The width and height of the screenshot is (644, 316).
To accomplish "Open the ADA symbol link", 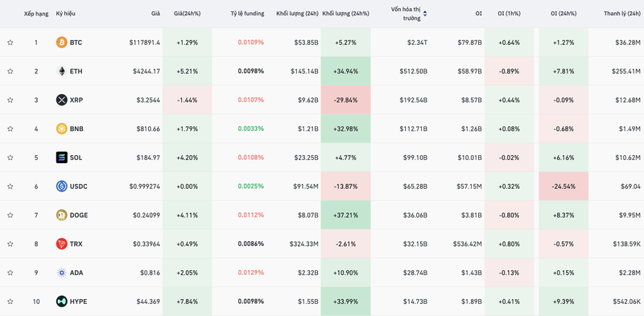I will click(76, 273).
